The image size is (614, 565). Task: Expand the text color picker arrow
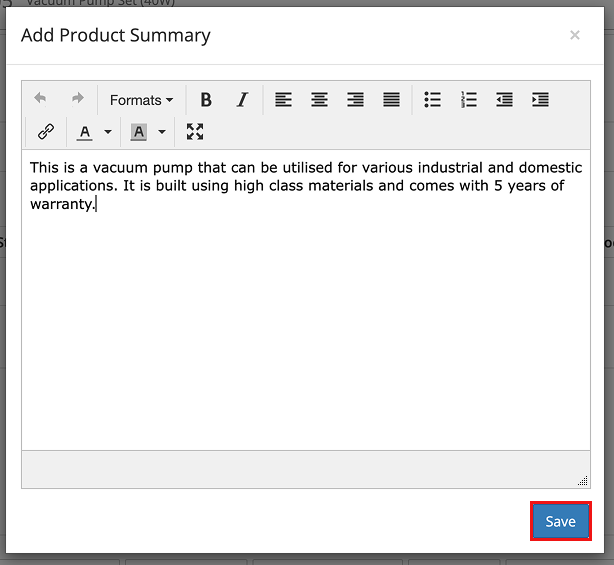click(108, 132)
